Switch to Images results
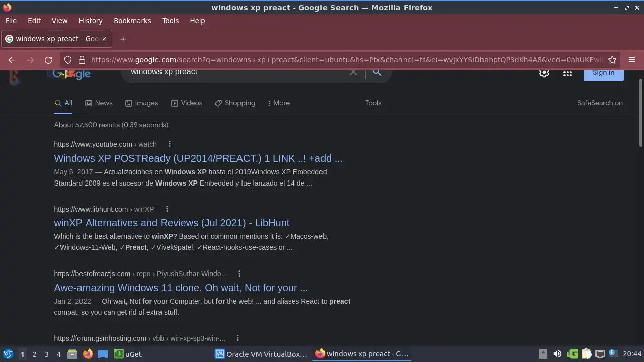The height and width of the screenshot is (362, 644). tap(142, 103)
